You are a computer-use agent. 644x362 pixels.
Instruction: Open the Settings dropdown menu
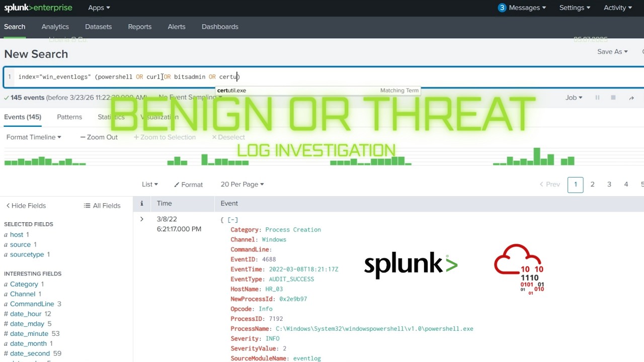click(x=575, y=8)
